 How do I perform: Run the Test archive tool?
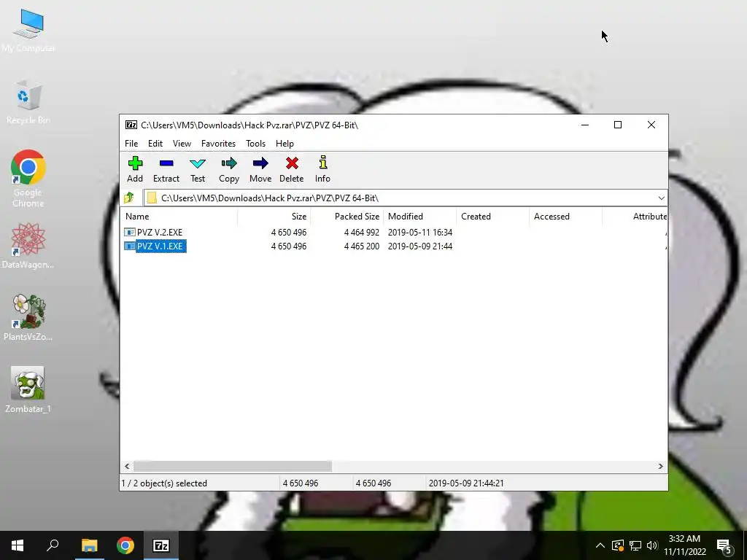[x=198, y=164]
